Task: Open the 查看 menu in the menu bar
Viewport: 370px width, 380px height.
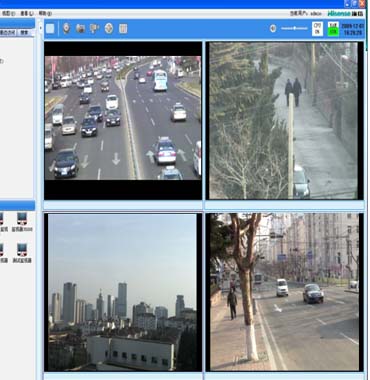Action: pyautogui.click(x=27, y=14)
